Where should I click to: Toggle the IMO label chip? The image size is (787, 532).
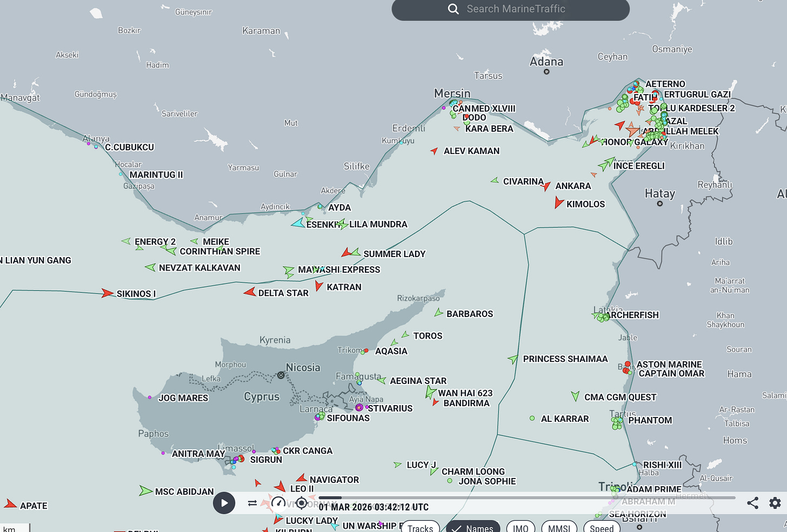pos(521,528)
